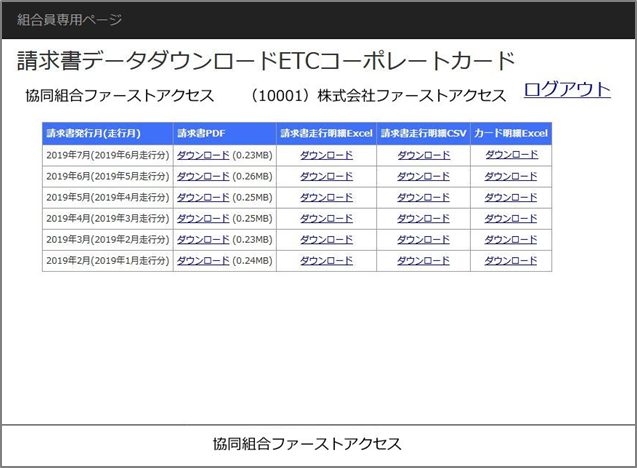Download 請求書走行明細CSV for 2019年6月 row
Image resolution: width=637 pixels, height=468 pixels.
pyautogui.click(x=423, y=176)
